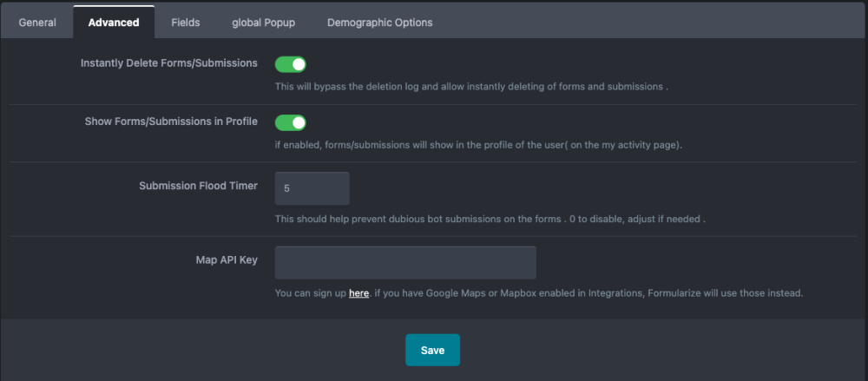Click the Show Forms/Submissions in Profile label
This screenshot has height=381, width=868.
[171, 122]
